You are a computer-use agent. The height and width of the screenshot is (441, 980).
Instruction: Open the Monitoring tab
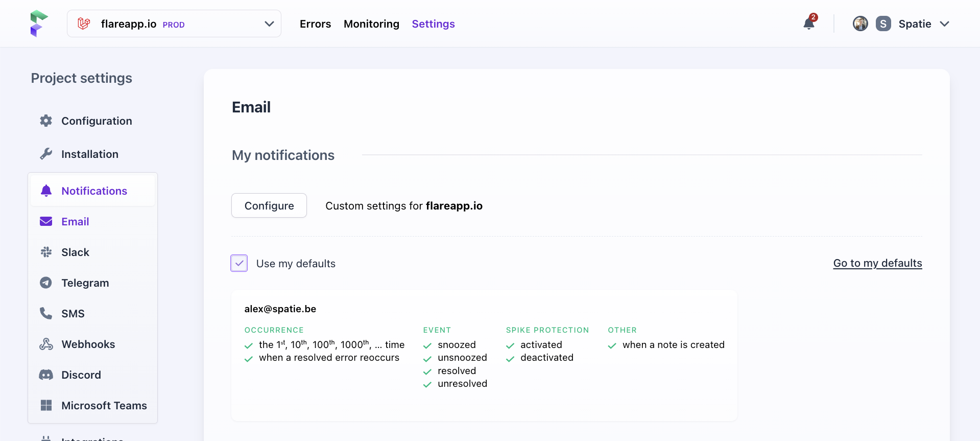click(x=371, y=24)
